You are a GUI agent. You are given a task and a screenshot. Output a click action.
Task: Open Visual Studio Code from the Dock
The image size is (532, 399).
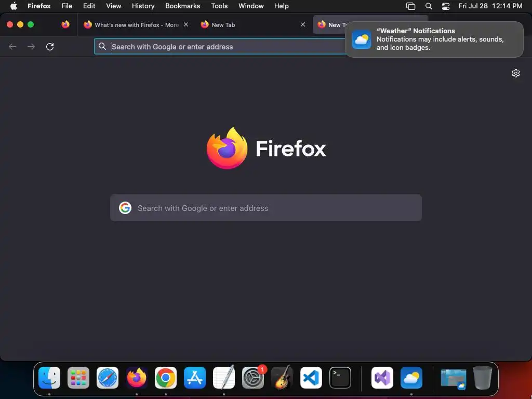click(x=311, y=377)
